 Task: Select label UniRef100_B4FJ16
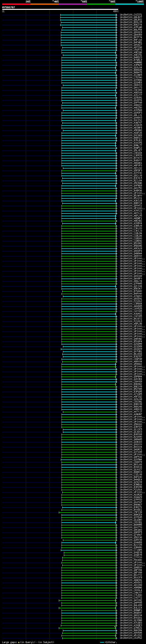pyautogui.click(x=131, y=40)
